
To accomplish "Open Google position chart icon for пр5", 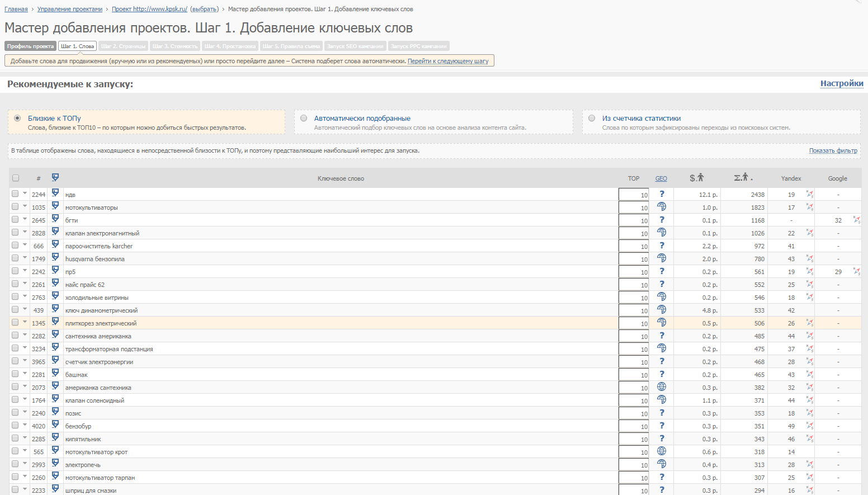I will pos(857,271).
